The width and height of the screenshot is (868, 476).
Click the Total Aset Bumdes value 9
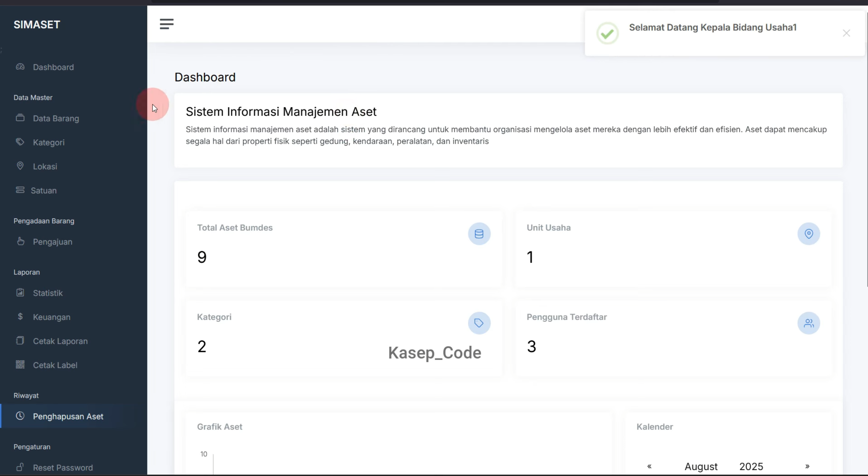click(x=202, y=257)
